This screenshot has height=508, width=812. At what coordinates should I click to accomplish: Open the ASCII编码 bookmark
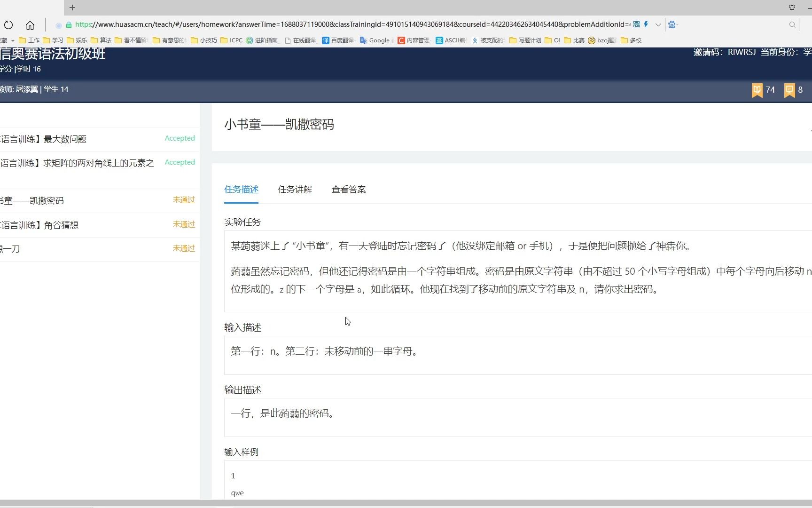(451, 40)
